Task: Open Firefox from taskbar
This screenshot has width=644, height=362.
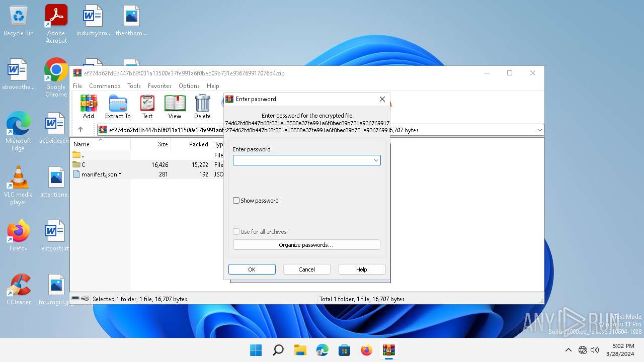Action: (366, 350)
